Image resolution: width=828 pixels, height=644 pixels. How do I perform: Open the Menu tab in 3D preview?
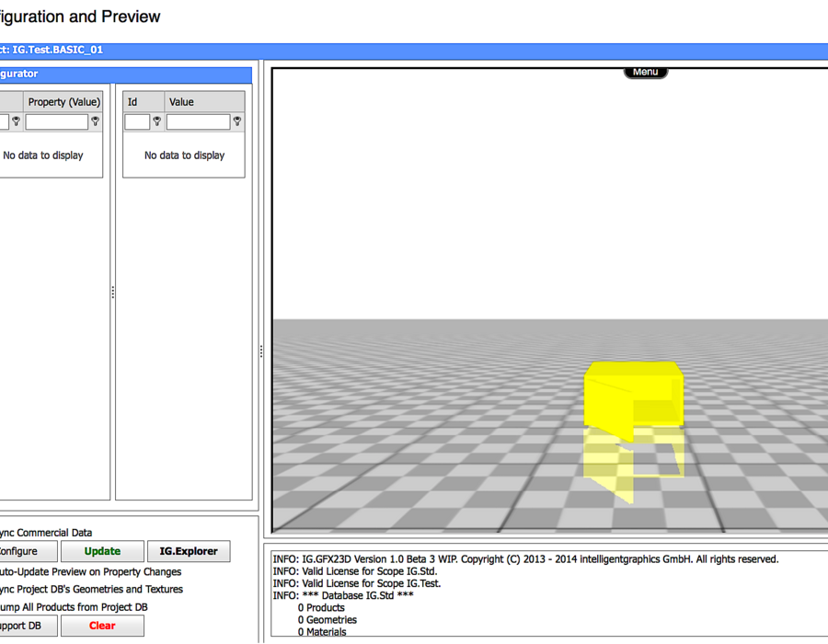645,73
